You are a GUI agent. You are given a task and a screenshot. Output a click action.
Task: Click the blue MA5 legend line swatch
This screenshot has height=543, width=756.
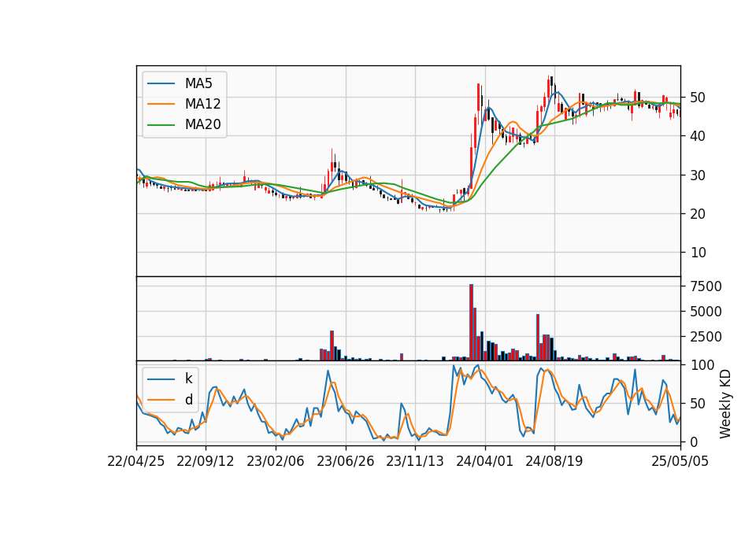(x=161, y=84)
